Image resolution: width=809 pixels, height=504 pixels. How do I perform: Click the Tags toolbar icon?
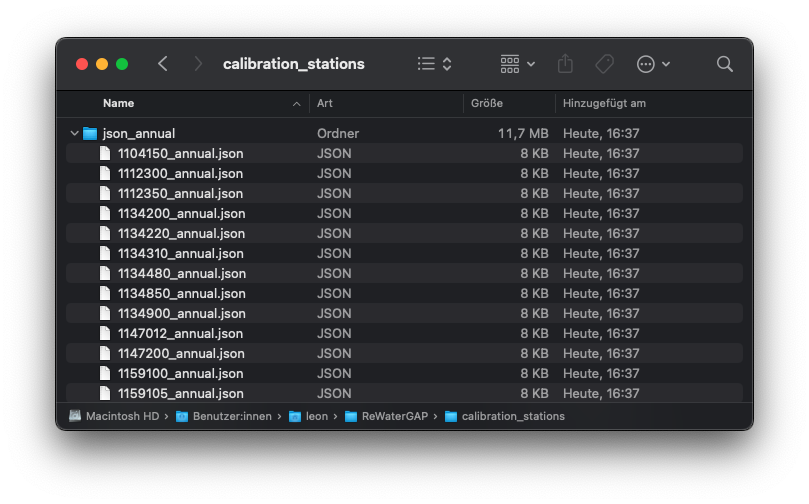(604, 64)
